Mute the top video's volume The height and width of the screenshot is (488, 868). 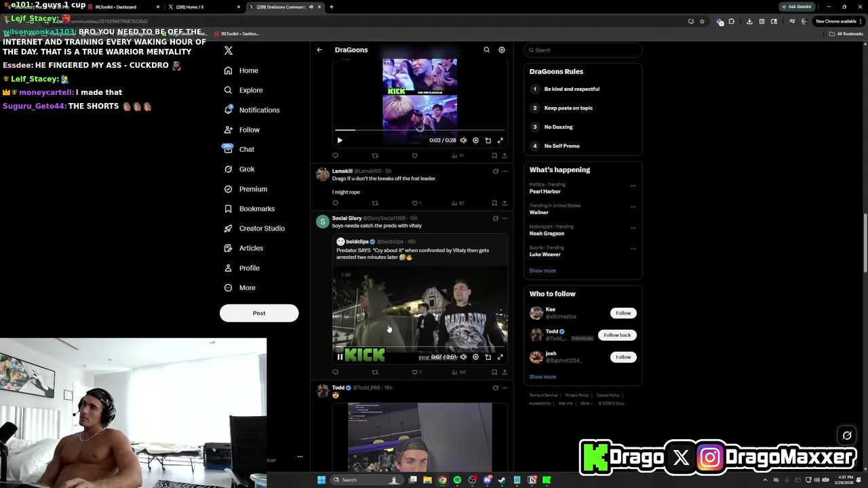coord(463,140)
